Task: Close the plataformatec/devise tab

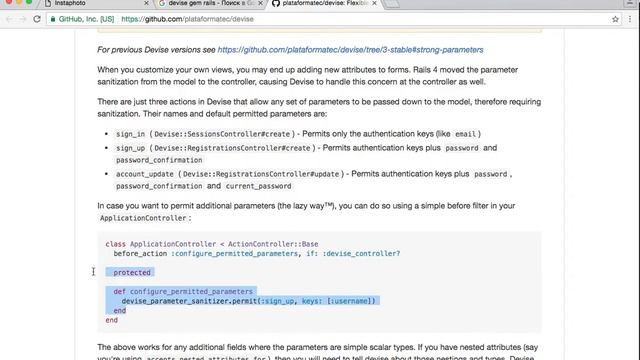Action: pos(374,3)
